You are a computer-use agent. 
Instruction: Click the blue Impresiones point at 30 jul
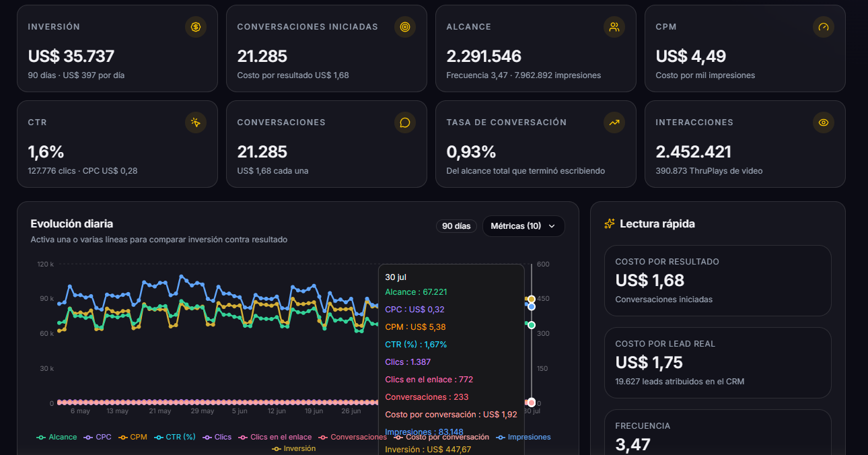531,306
